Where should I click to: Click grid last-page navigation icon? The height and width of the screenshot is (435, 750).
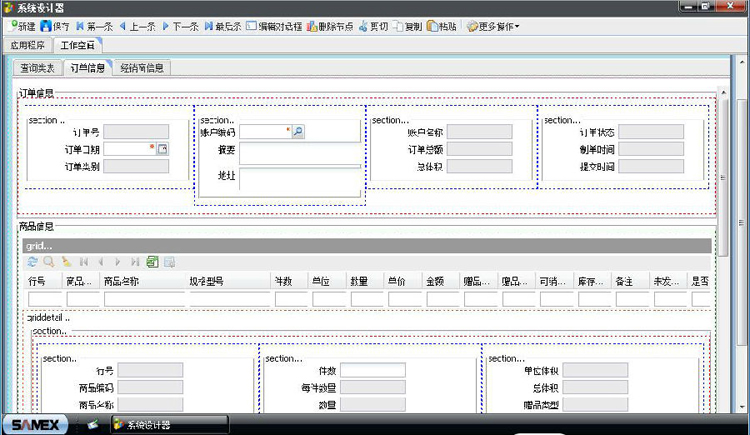click(135, 262)
